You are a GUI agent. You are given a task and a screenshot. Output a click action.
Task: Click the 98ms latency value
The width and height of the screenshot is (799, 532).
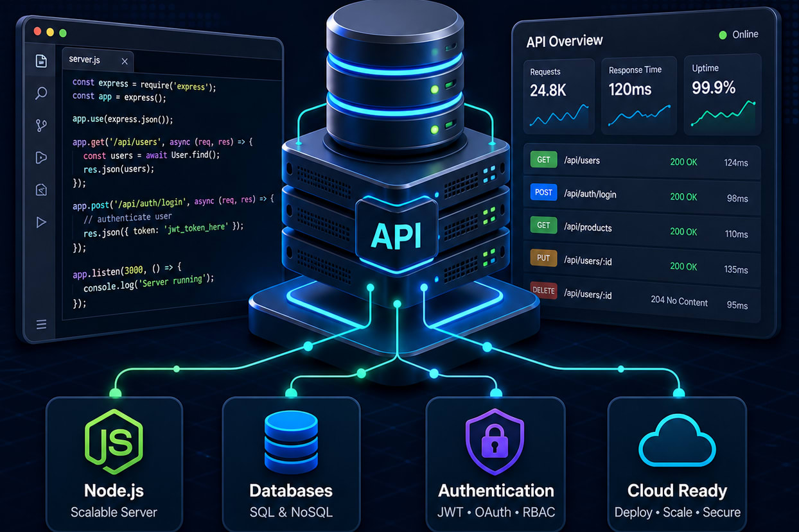[737, 198]
